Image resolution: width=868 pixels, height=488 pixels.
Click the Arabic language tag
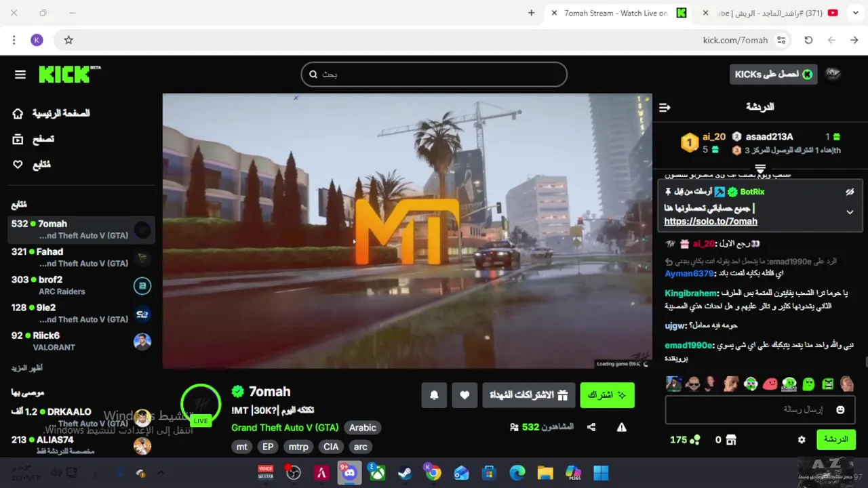click(363, 428)
